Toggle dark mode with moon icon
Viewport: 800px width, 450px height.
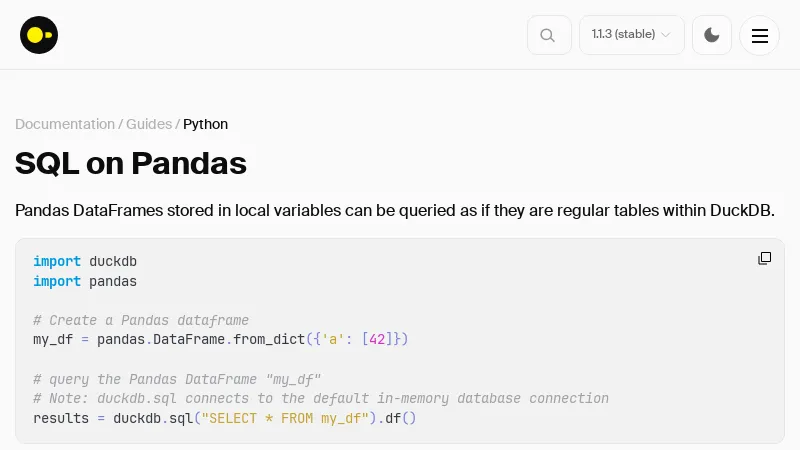click(x=712, y=35)
